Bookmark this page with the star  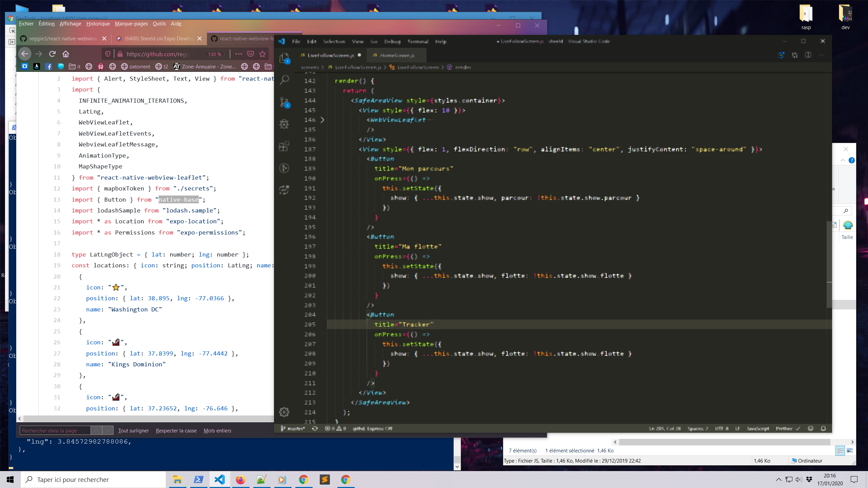(x=262, y=54)
